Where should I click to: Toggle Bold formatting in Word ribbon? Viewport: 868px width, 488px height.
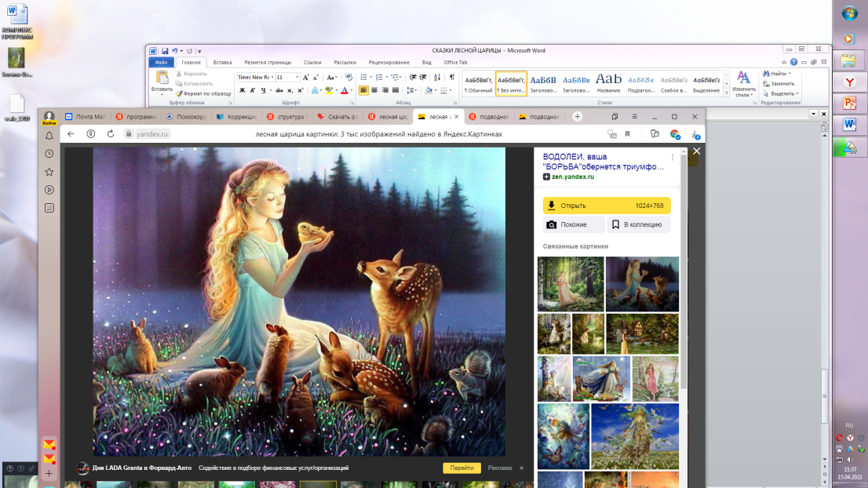point(242,90)
